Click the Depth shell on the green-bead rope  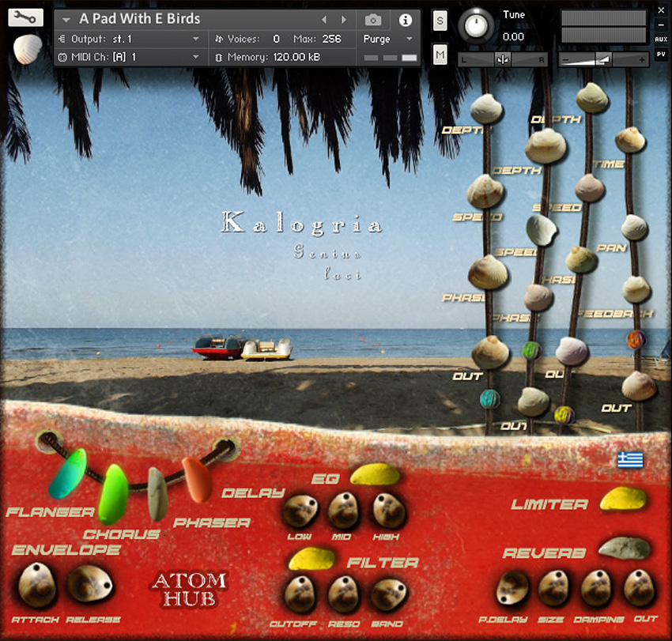coord(546,145)
